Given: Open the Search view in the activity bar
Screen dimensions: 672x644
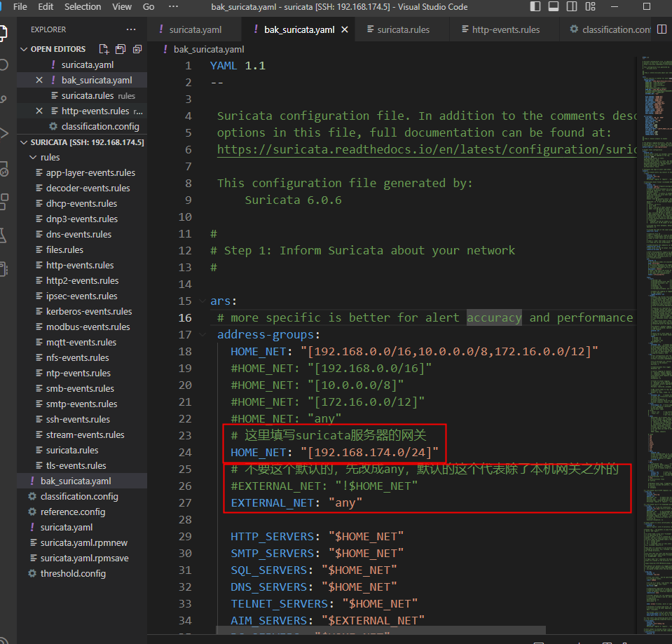Looking at the screenshot, I should [4, 64].
